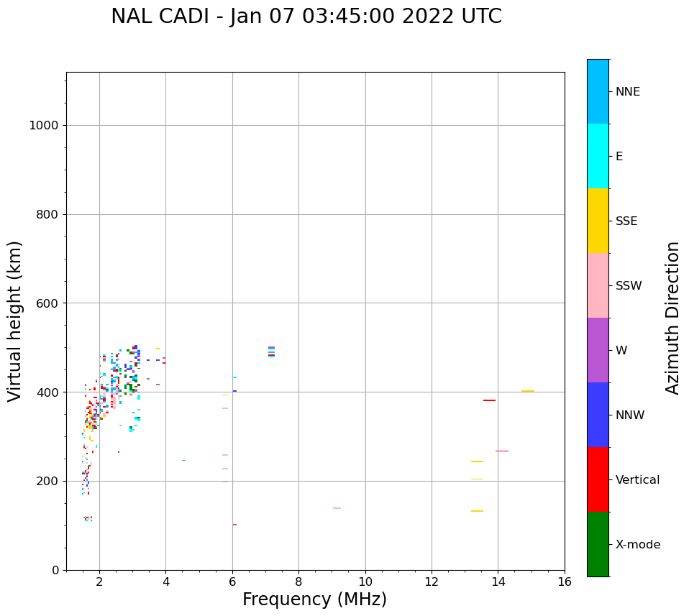Pick the purple W colorbar segment
The height and width of the screenshot is (616, 689).
pos(598,350)
